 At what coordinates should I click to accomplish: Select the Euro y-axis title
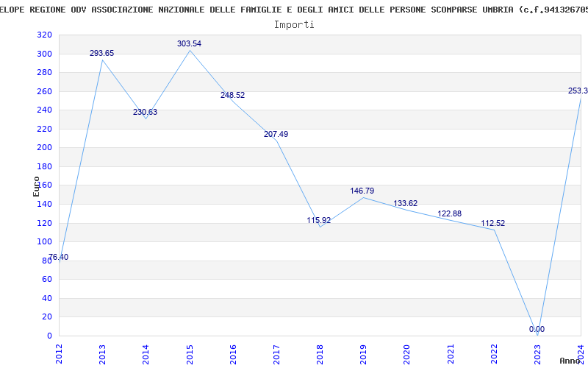click(36, 186)
